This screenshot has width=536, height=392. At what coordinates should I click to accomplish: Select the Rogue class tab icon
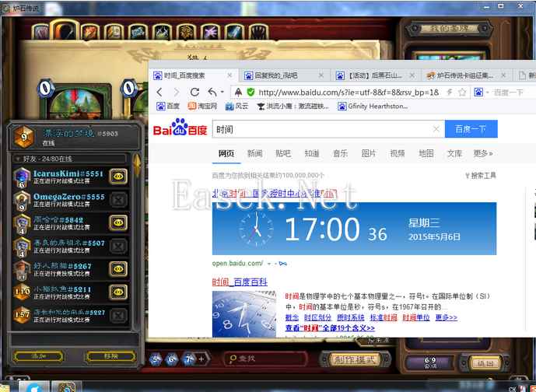tap(162, 32)
